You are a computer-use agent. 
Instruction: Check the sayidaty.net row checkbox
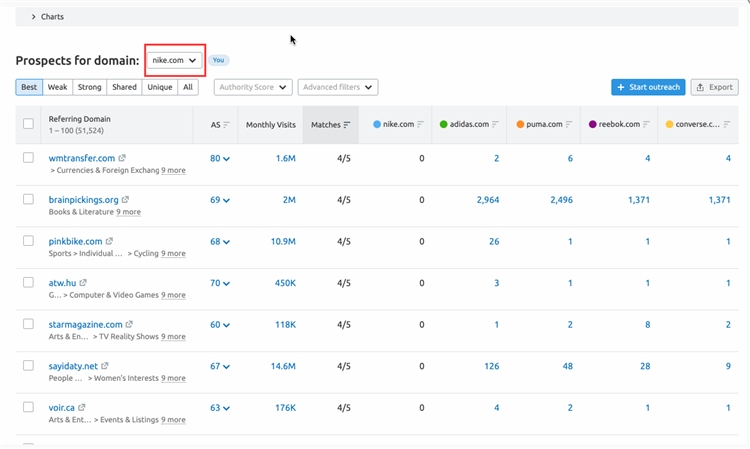pos(28,365)
